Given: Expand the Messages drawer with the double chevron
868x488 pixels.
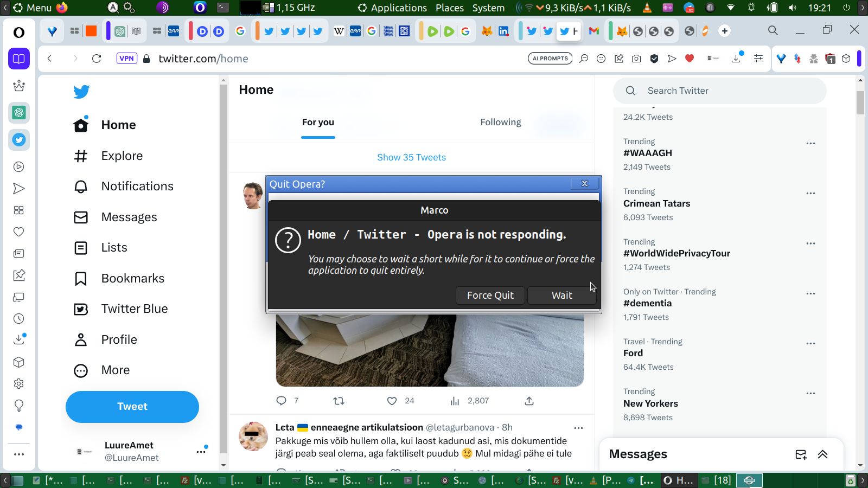Looking at the screenshot, I should (x=822, y=454).
